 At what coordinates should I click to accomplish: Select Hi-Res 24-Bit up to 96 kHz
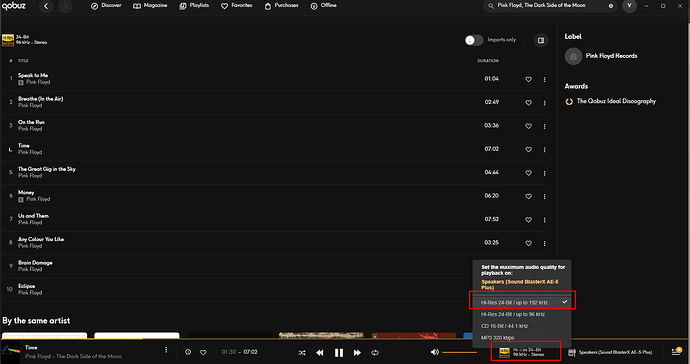(513, 314)
